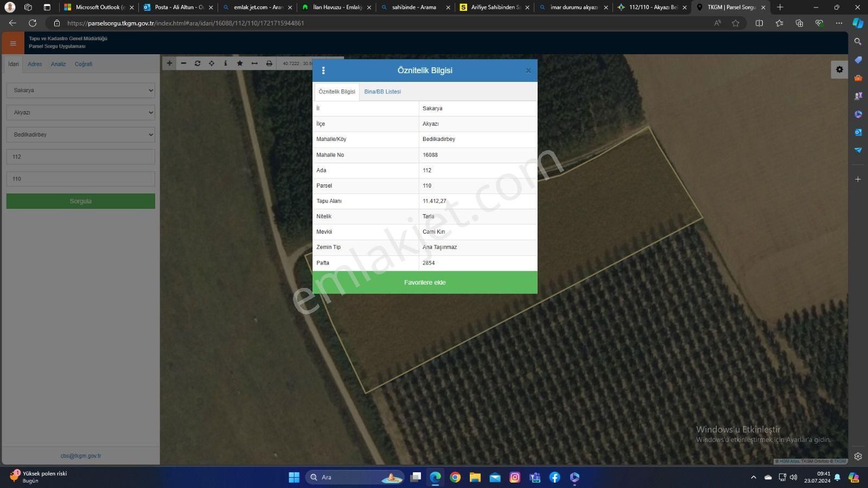Image resolution: width=868 pixels, height=488 pixels.
Task: Select the info query tool icon
Action: pyautogui.click(x=226, y=63)
